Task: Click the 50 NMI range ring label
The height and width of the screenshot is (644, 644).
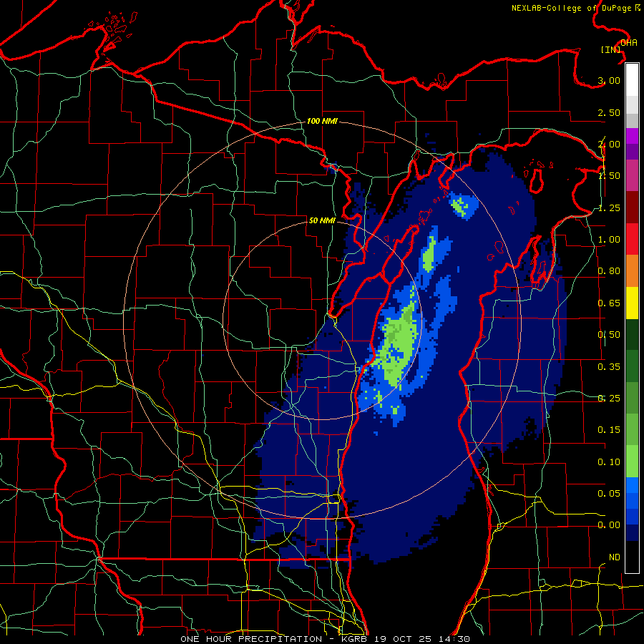Action: coord(322,220)
